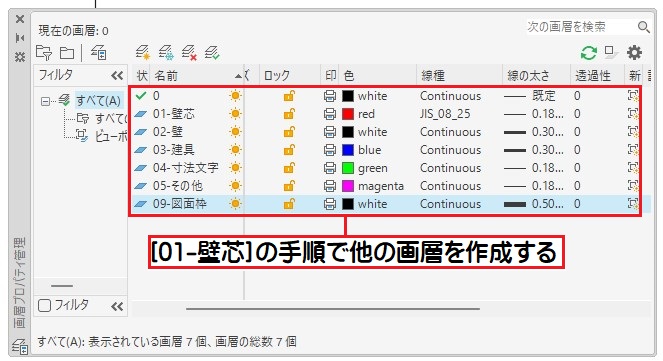Collapse すべて(A) tree node
663x361 pixels.
45,101
